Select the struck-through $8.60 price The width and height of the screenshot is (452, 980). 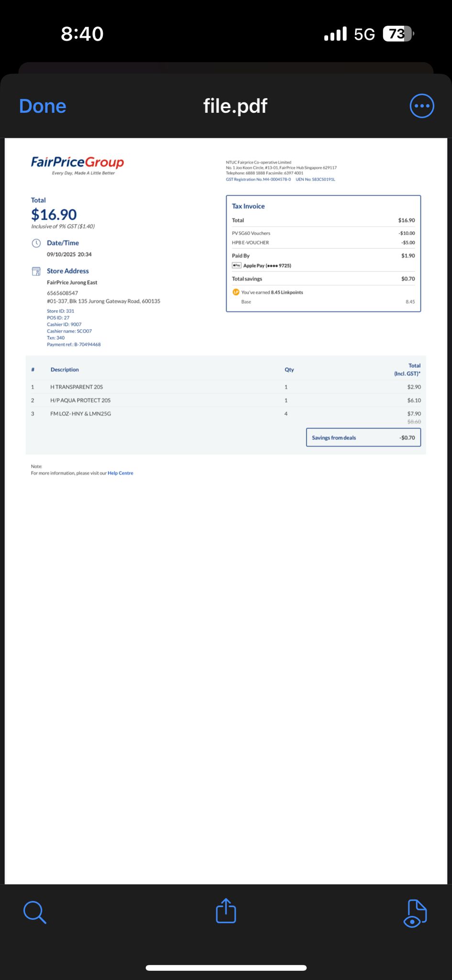coord(414,422)
